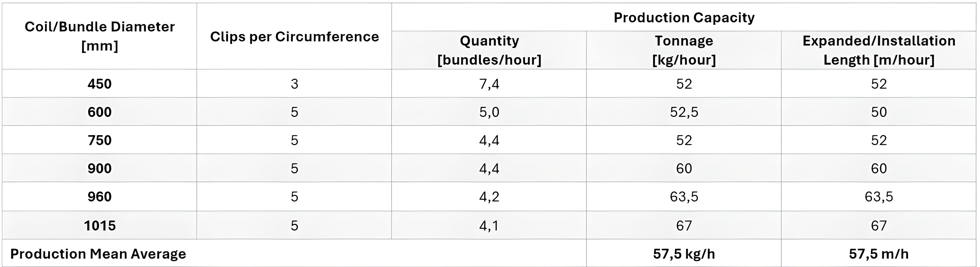Select the 1015 diameter row label

coord(100,226)
